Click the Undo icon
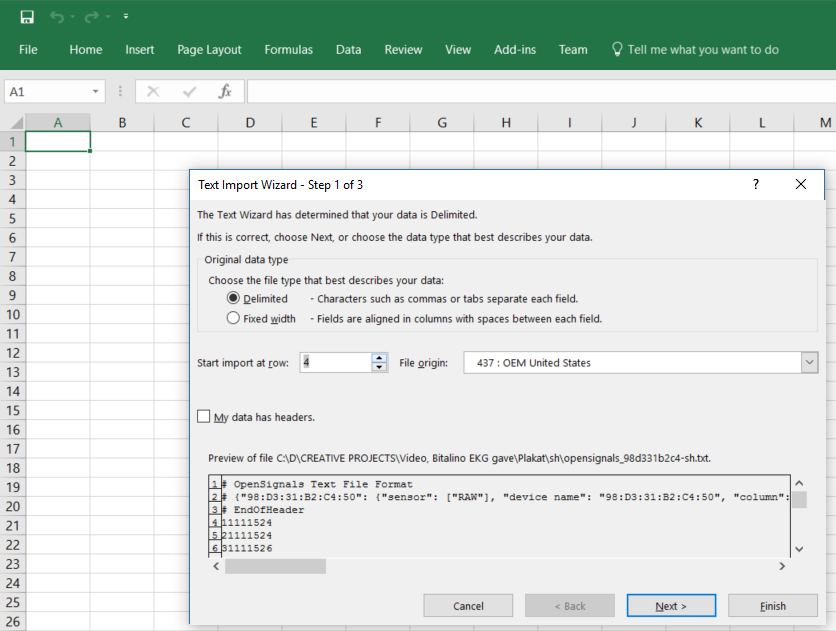Screen dimensions: 836x631 (x=56, y=16)
